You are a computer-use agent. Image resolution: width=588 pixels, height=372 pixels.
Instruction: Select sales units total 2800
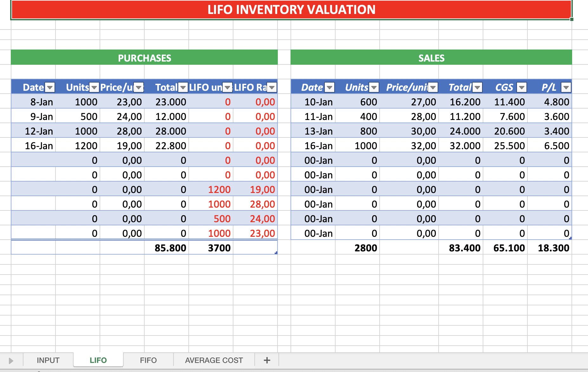(357, 248)
